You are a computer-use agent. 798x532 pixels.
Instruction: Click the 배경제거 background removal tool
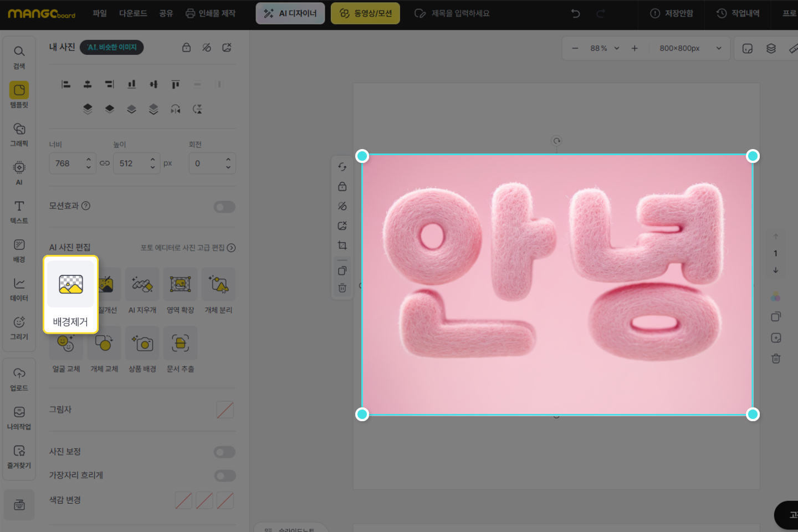[x=70, y=294]
